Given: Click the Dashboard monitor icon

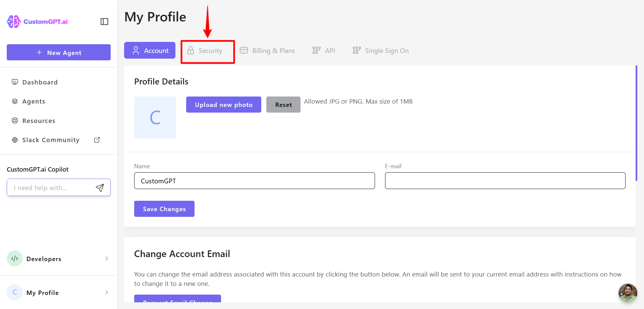Looking at the screenshot, I should [15, 82].
